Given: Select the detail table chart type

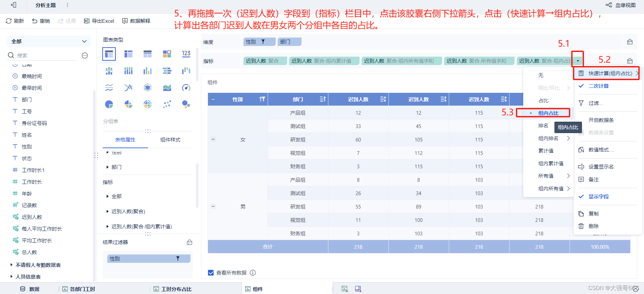Looking at the screenshot, I should (148, 54).
